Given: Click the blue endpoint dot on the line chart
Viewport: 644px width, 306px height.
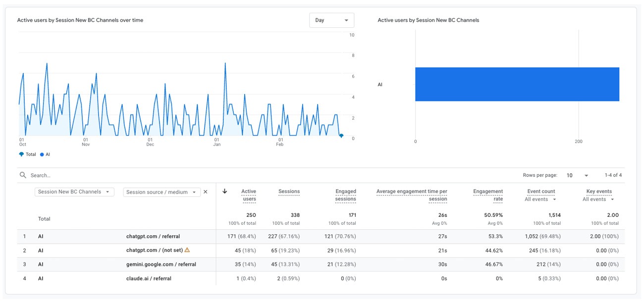Looking at the screenshot, I should 341,134.
